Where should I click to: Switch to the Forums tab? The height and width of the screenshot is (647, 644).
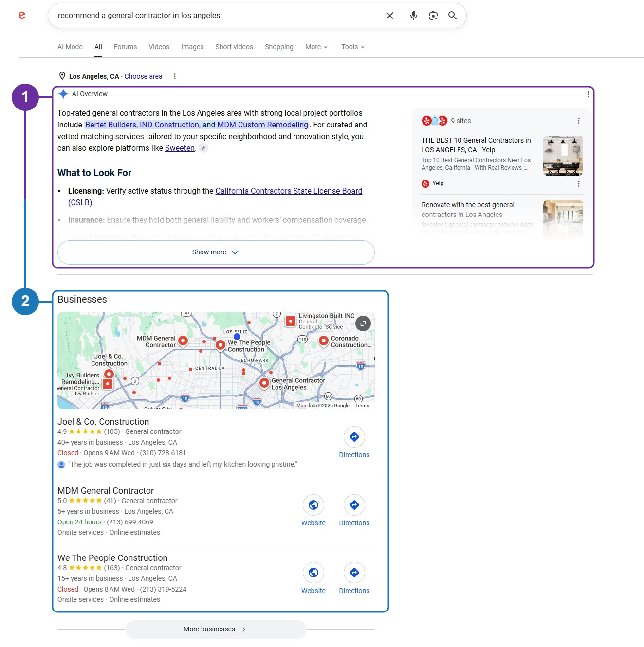tap(125, 47)
